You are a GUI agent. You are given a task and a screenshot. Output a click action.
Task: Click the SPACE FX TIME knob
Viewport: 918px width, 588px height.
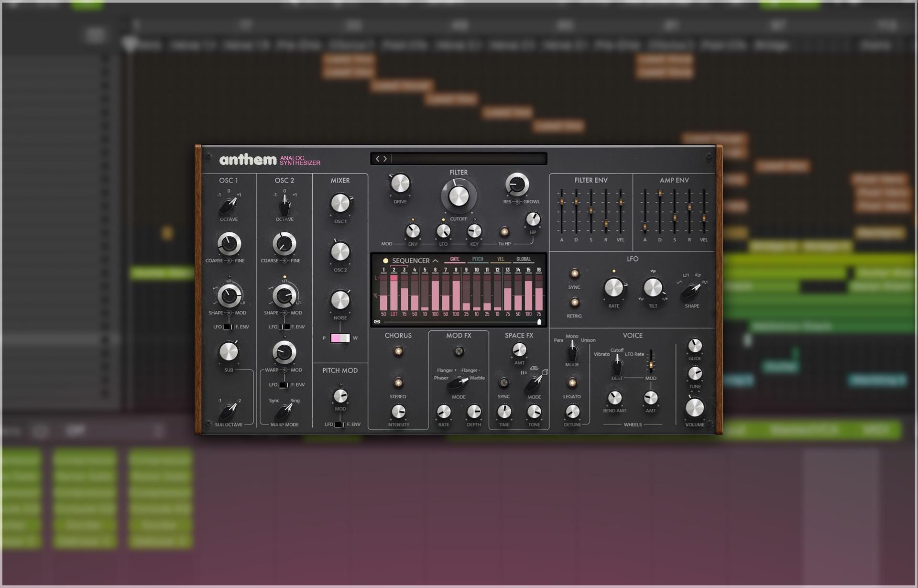pyautogui.click(x=504, y=412)
